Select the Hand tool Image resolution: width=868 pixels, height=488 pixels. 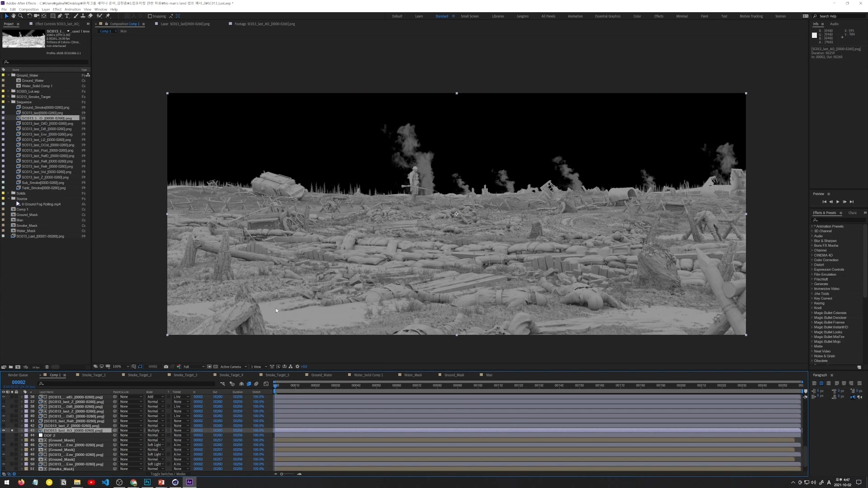point(13,16)
